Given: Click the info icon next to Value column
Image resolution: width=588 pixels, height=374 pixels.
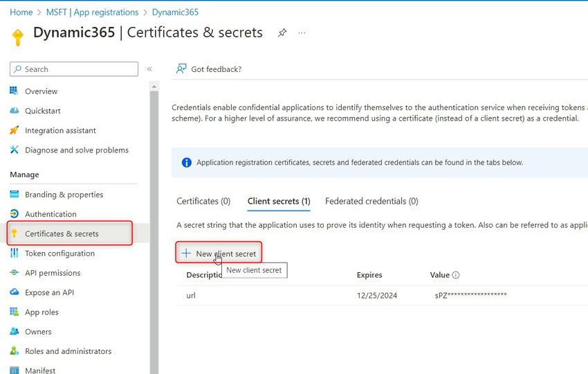Looking at the screenshot, I should point(456,275).
